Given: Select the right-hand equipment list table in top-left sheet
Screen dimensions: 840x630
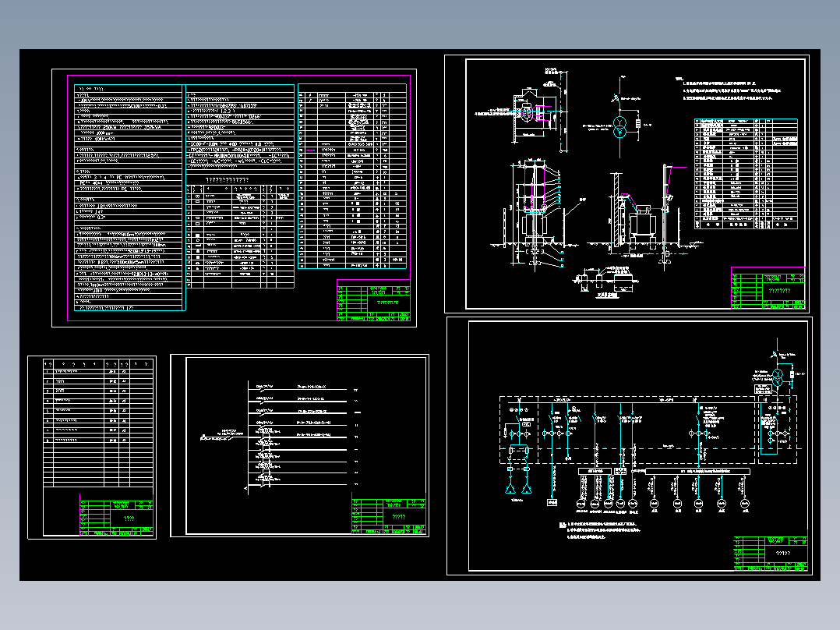Looking at the screenshot, I should [352, 176].
